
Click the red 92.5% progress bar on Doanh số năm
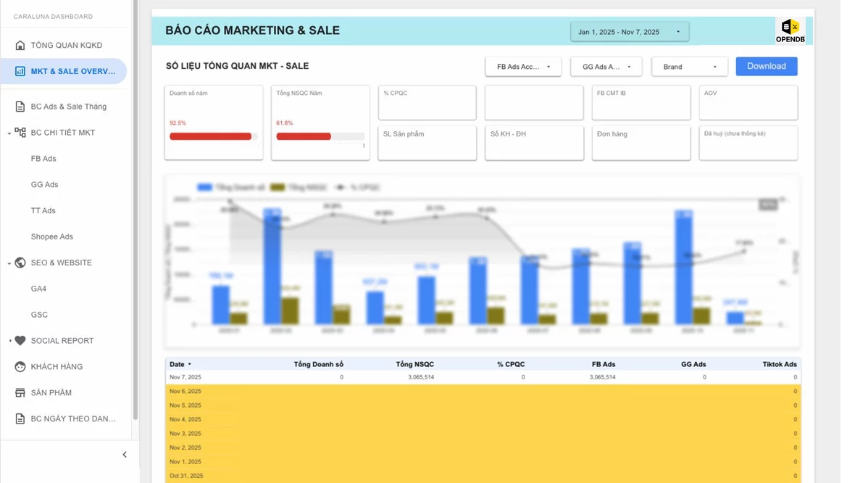(210, 134)
